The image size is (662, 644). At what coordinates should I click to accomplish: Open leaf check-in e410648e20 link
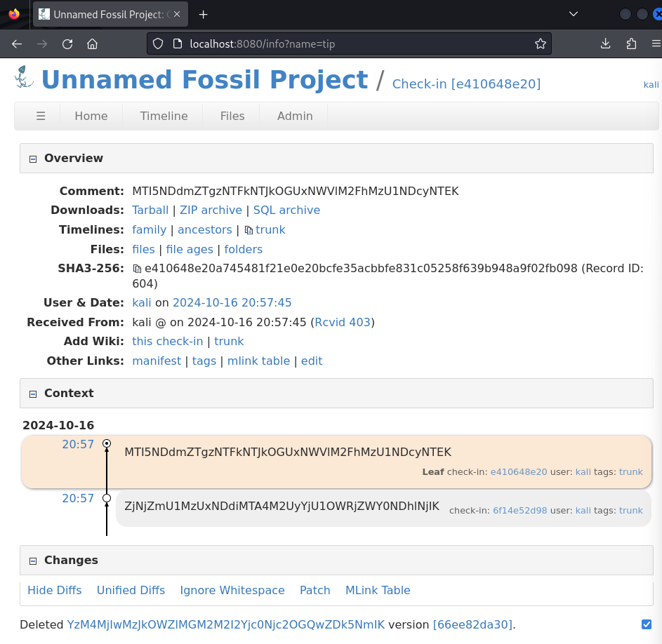pos(519,472)
